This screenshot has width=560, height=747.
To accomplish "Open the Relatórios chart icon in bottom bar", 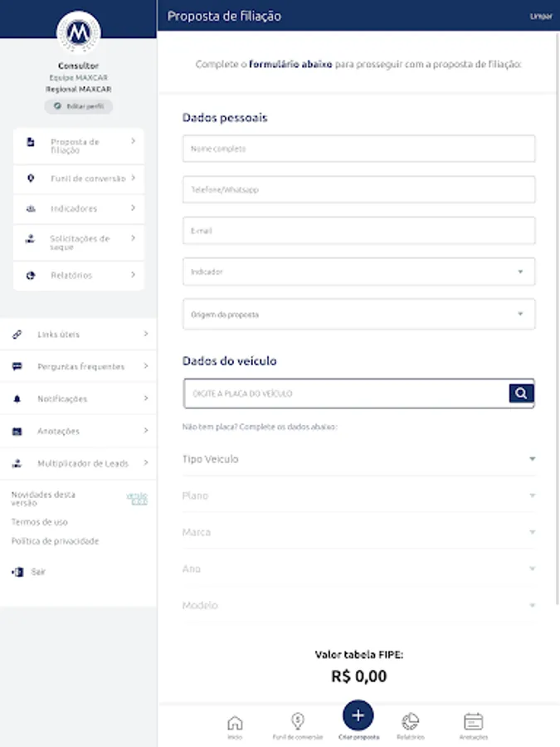I will [410, 722].
